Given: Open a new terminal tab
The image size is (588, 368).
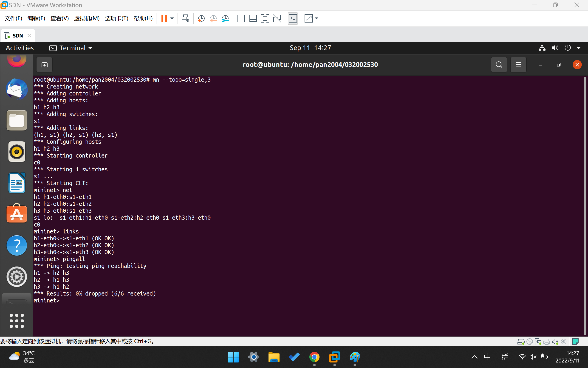Looking at the screenshot, I should coord(44,65).
